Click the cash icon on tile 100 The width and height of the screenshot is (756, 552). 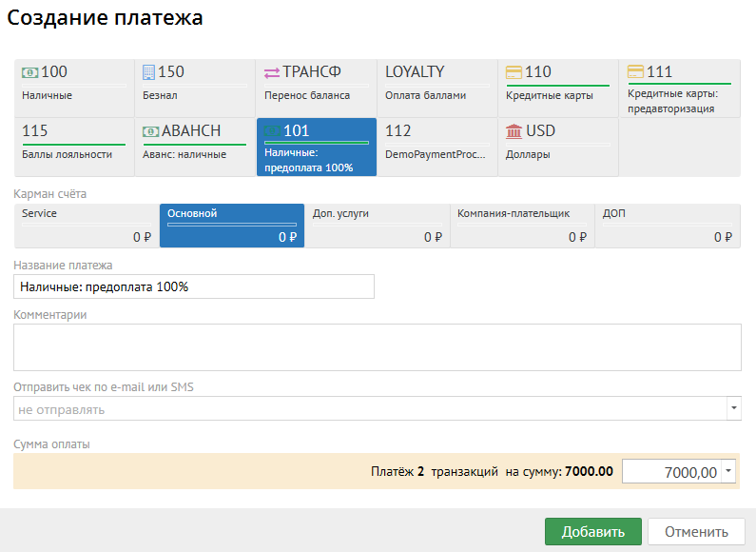[x=30, y=72]
